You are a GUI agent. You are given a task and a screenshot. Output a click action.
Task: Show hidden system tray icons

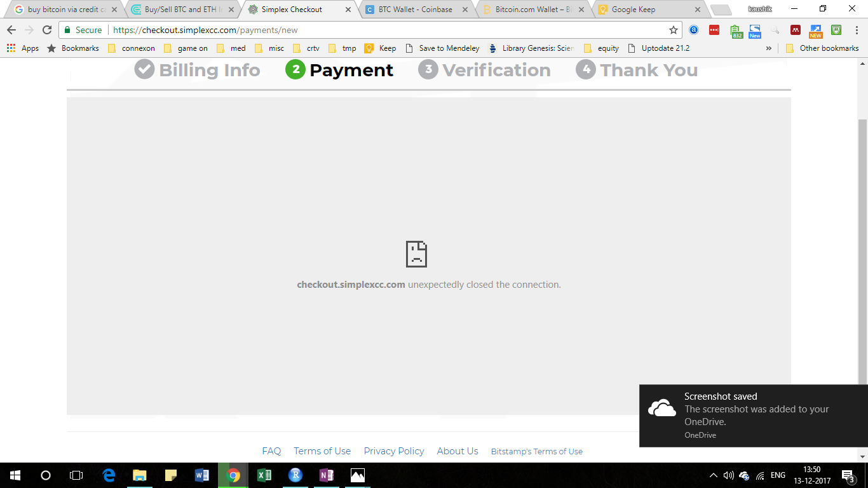pos(714,475)
